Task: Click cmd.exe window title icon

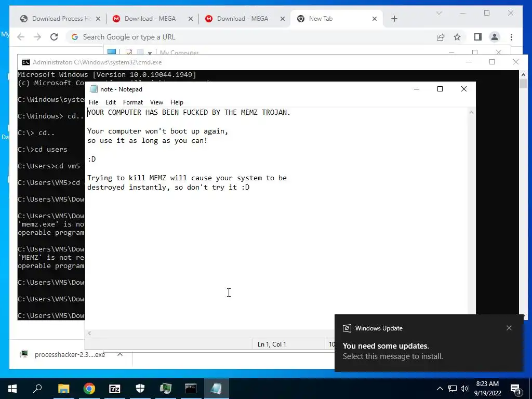Action: 26,62
